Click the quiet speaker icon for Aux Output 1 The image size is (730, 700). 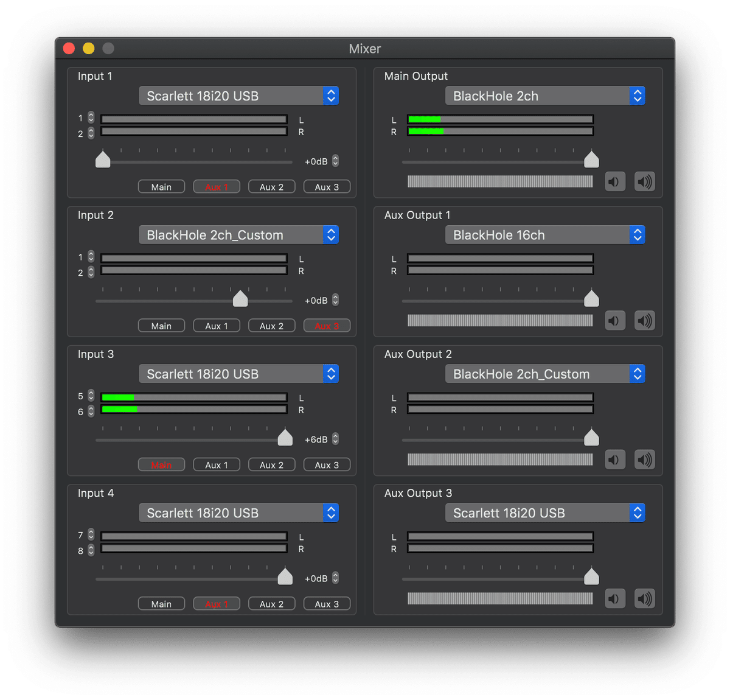(615, 321)
